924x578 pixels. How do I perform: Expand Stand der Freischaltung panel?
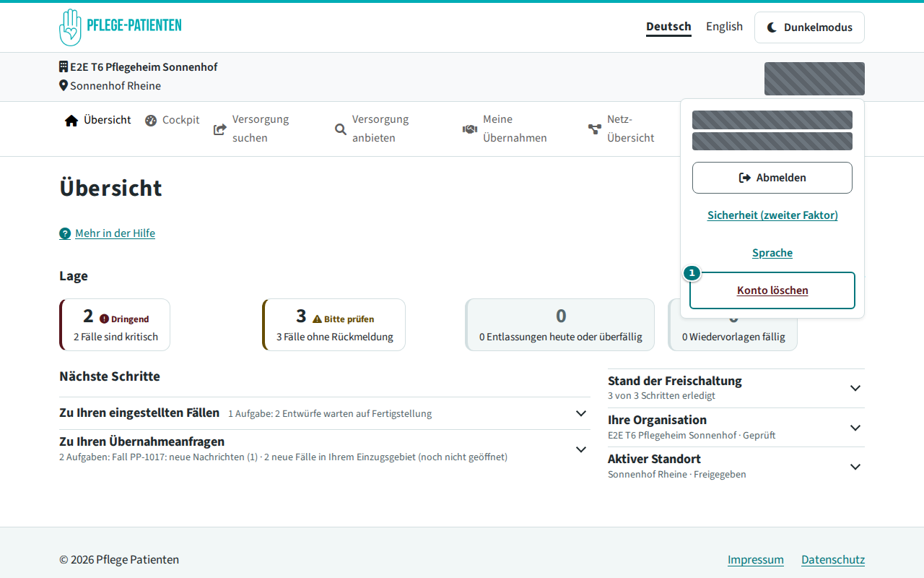tap(736, 388)
